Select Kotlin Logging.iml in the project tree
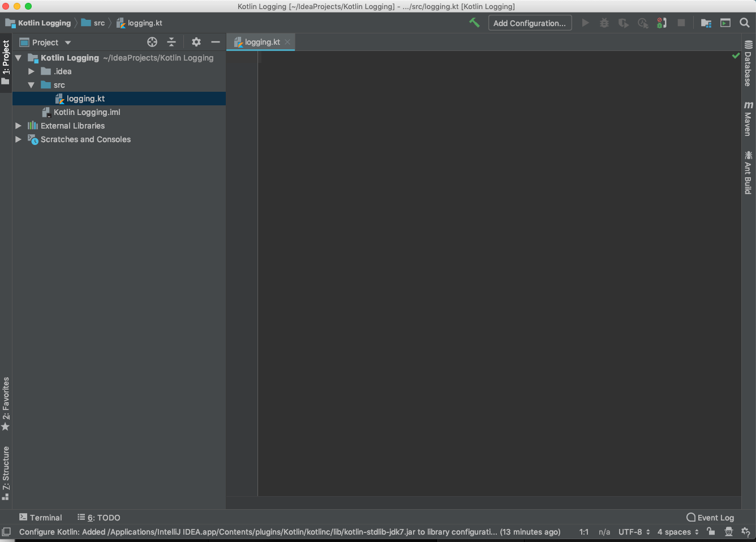This screenshot has width=756, height=542. point(87,112)
